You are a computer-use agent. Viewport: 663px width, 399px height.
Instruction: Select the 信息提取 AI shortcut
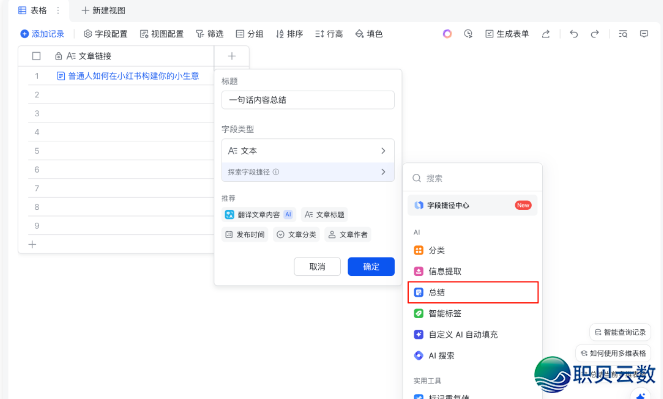point(472,271)
